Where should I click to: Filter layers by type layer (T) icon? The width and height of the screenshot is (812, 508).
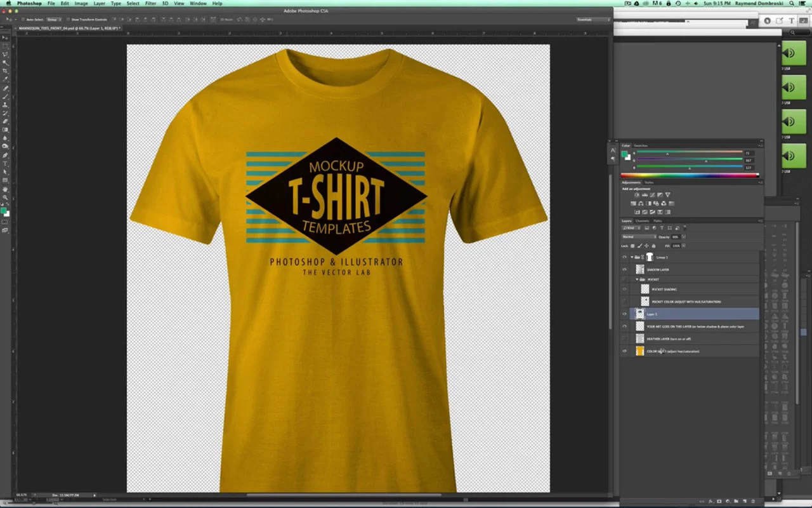click(662, 227)
